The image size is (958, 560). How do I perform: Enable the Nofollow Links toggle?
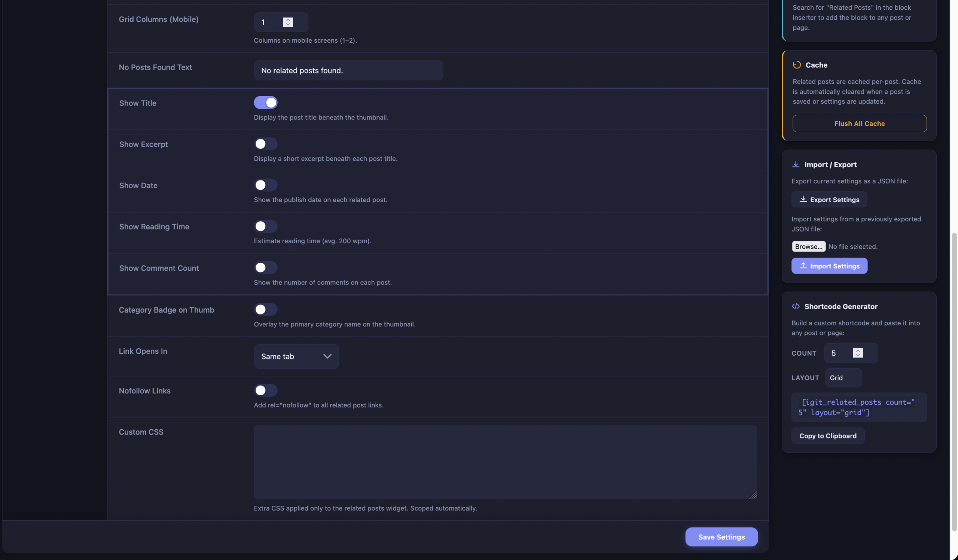point(265,390)
